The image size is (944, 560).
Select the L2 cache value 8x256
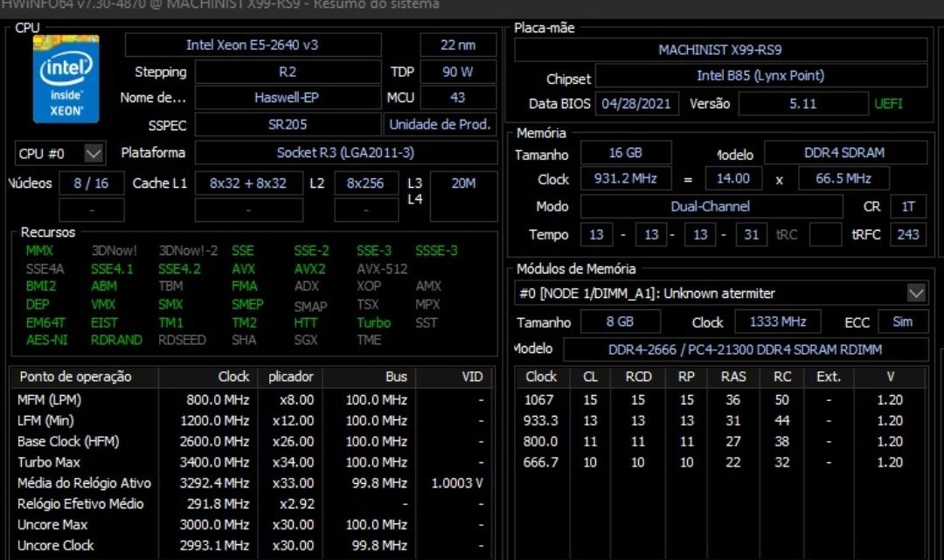(365, 183)
